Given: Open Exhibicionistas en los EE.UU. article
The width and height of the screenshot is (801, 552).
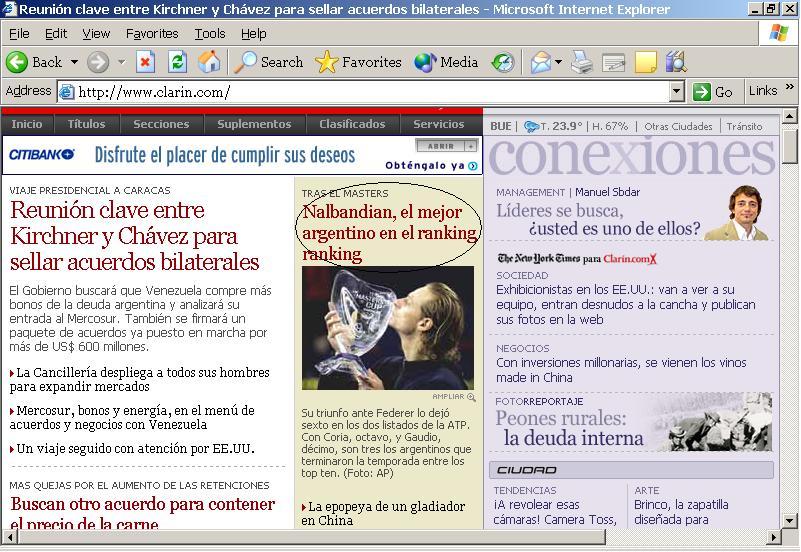Looking at the screenshot, I should [x=625, y=305].
